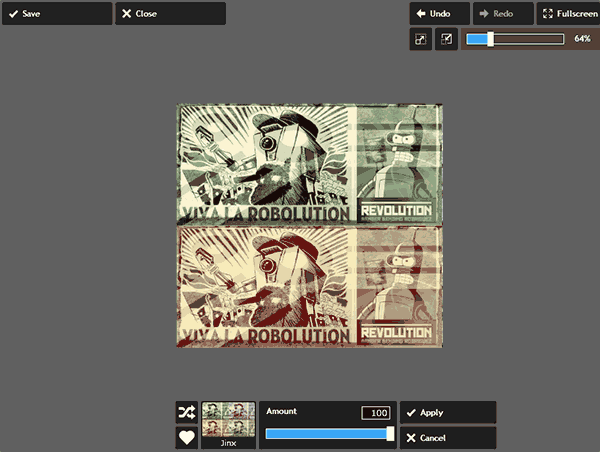Viewport: 600px width, 452px height.
Task: Click the Amount value field
Action: click(376, 413)
